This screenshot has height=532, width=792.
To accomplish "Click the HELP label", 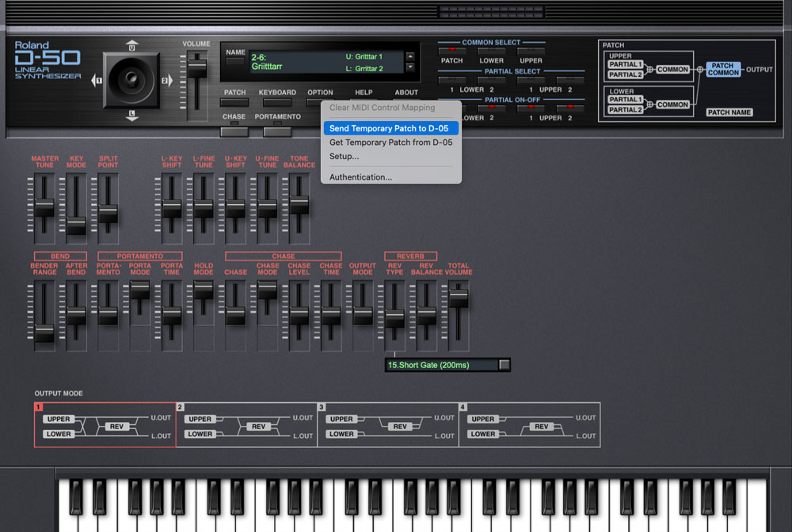I will pyautogui.click(x=364, y=93).
